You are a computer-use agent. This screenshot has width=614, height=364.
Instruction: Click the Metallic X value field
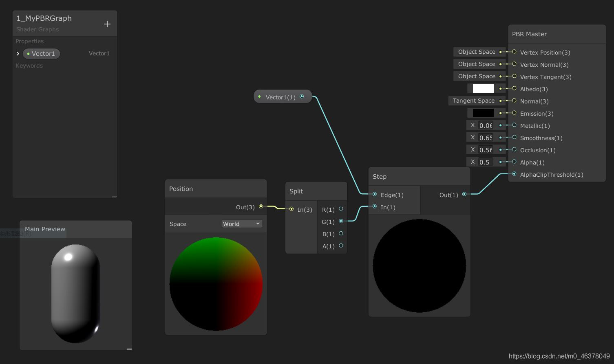[486, 125]
